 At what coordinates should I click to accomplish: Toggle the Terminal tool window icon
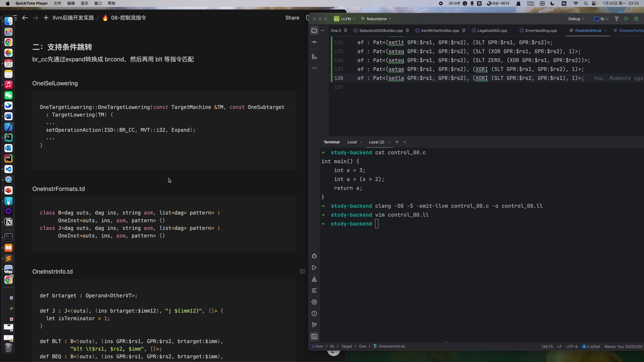(314, 336)
